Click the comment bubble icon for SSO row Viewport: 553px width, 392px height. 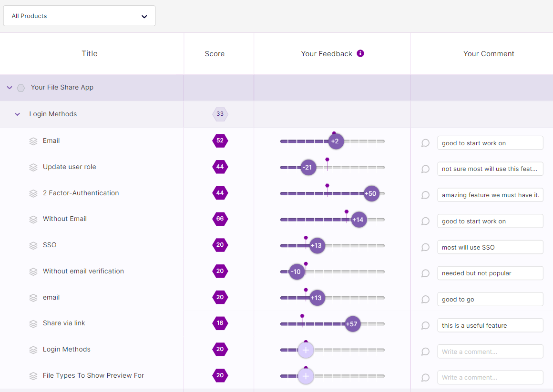426,247
